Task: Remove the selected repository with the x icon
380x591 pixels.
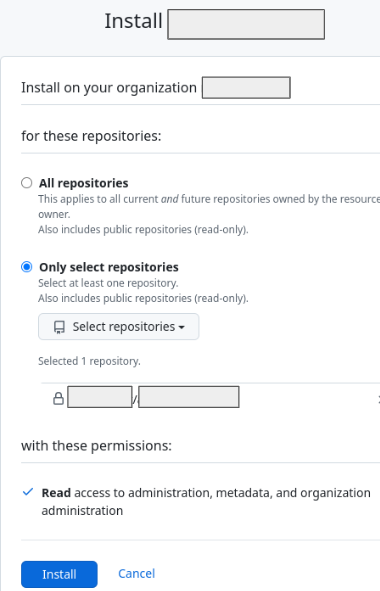Action: (378, 398)
